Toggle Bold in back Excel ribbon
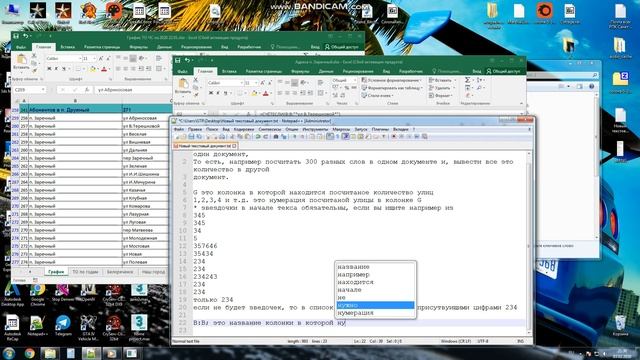Screen dimensions: 640x360 click(x=49, y=68)
